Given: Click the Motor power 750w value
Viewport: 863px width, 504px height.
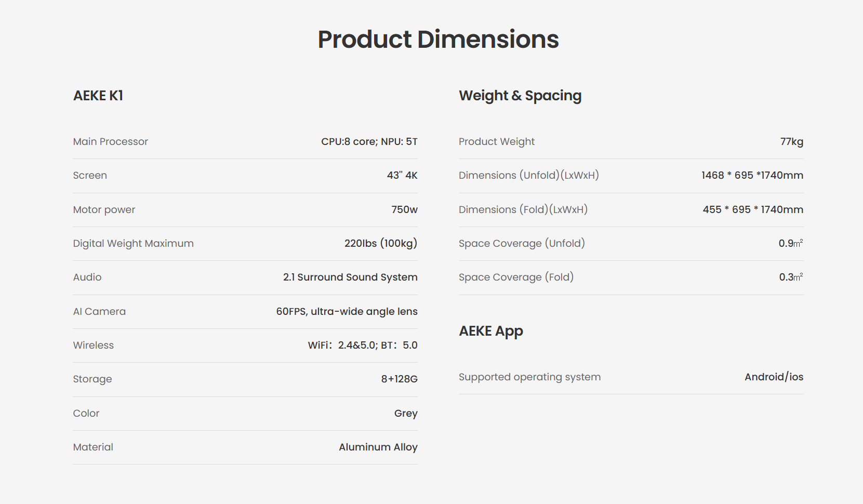Looking at the screenshot, I should (x=404, y=209).
